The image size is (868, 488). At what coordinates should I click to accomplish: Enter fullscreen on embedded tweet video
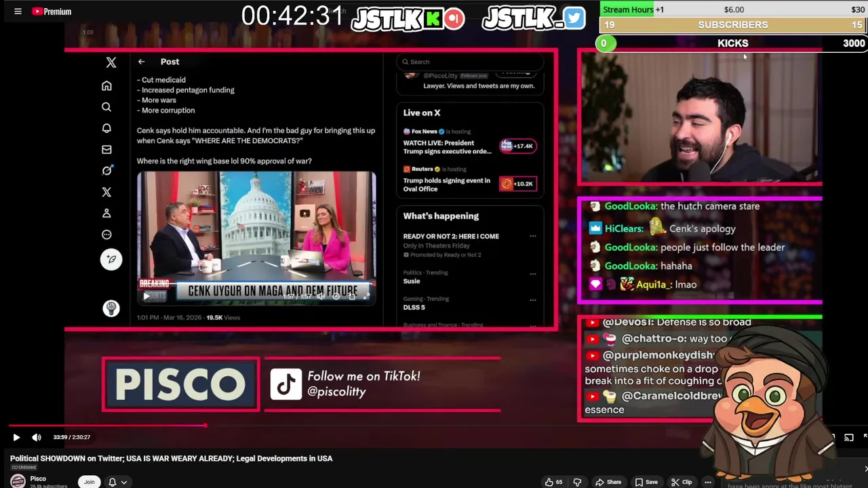pyautogui.click(x=367, y=296)
